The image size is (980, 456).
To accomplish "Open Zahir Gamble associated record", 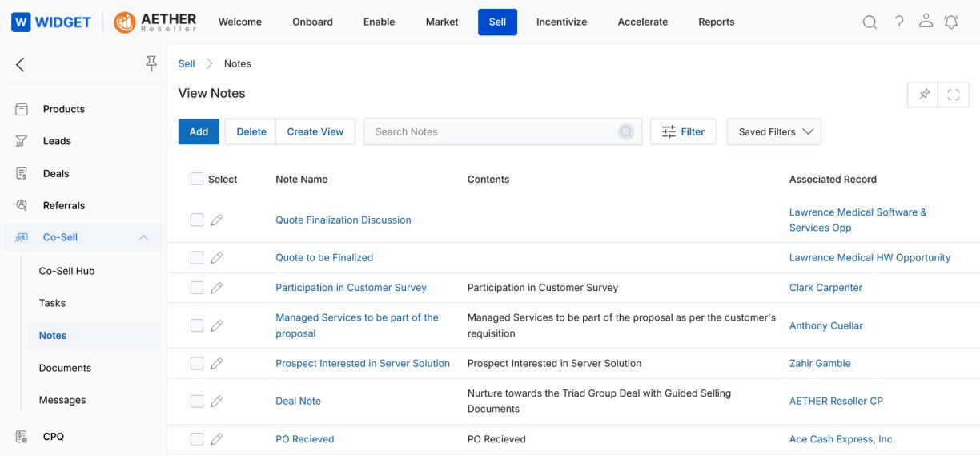I will click(820, 363).
